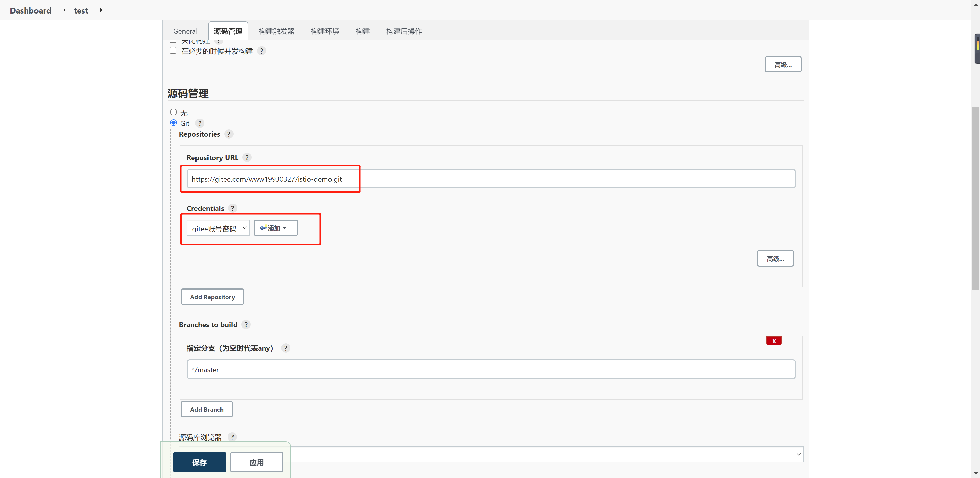Click help icon beside 指定分支 label
Viewport: 980px width, 478px height.
click(286, 348)
